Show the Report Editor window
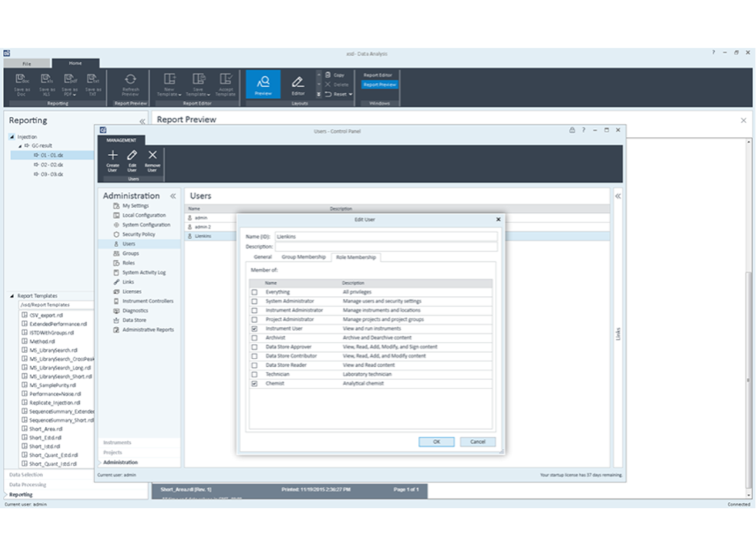 click(x=377, y=75)
